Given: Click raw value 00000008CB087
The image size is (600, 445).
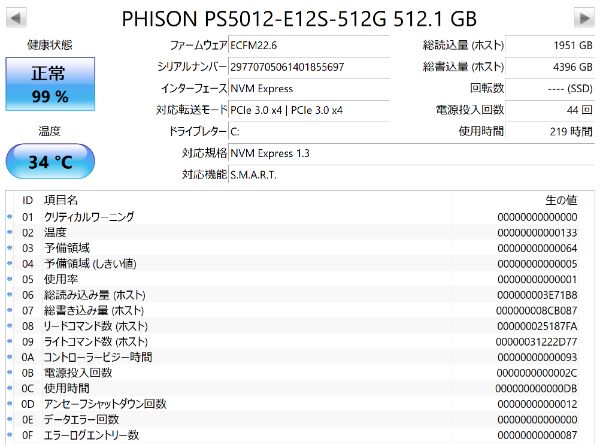Looking at the screenshot, I should point(536,311).
